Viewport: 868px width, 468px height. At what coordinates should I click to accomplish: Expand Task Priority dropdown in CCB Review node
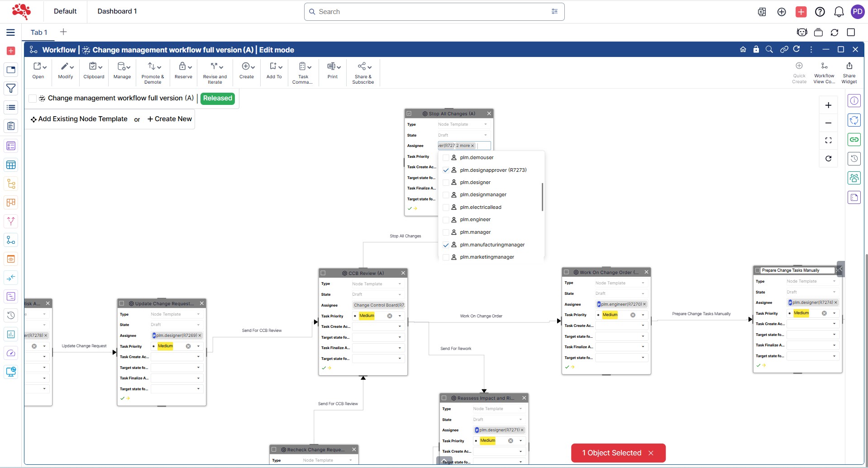[x=400, y=316]
